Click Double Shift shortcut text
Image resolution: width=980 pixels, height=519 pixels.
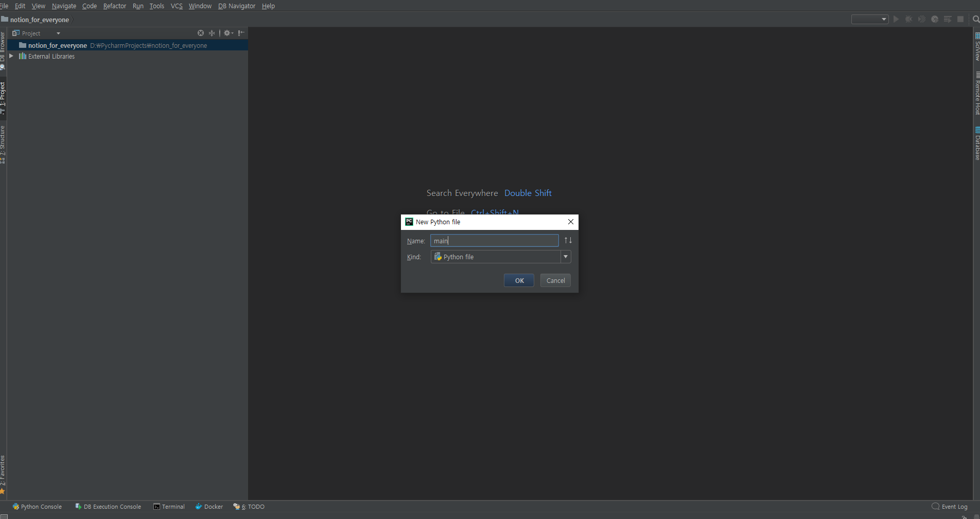[528, 193]
